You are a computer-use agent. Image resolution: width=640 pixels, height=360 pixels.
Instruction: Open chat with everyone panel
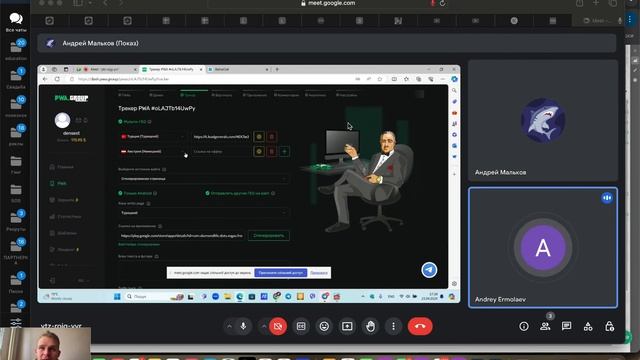click(x=567, y=326)
